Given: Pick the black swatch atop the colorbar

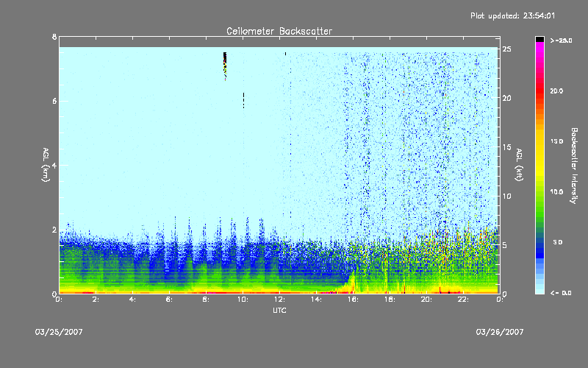Looking at the screenshot, I should [x=539, y=39].
